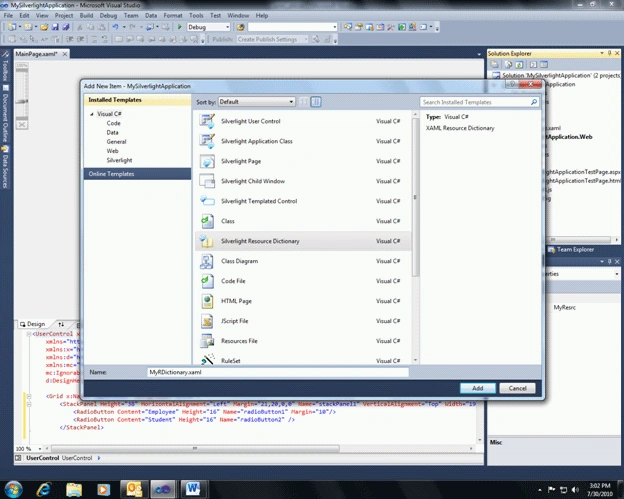Select the Code File template icon
The height and width of the screenshot is (499, 624).
tap(207, 281)
